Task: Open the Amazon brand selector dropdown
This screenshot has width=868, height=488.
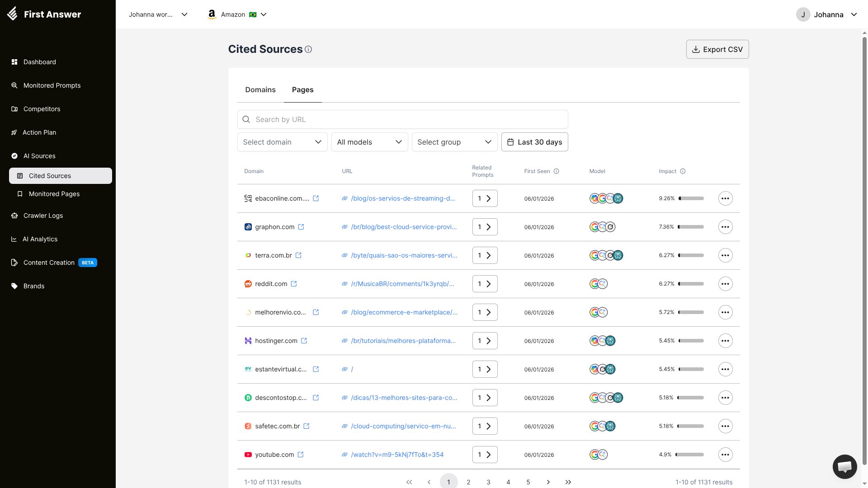Action: coord(237,14)
